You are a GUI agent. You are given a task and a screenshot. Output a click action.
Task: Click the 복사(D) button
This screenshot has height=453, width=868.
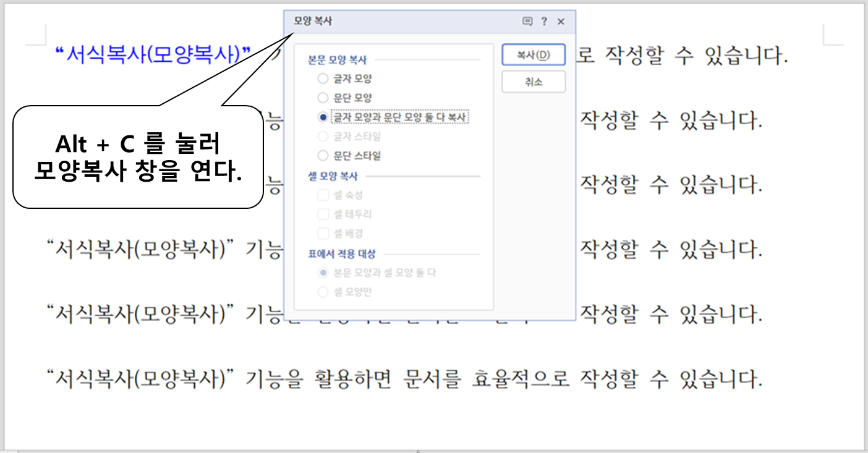click(x=533, y=54)
